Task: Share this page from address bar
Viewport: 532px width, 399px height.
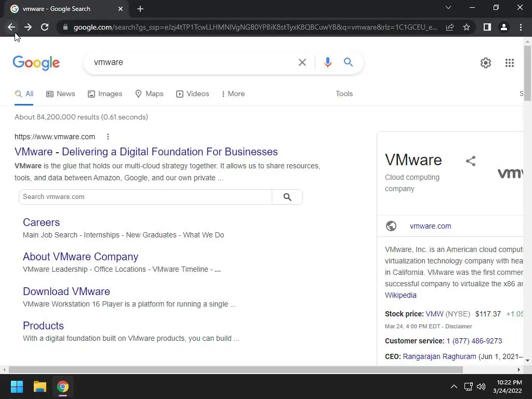Action: (450, 27)
